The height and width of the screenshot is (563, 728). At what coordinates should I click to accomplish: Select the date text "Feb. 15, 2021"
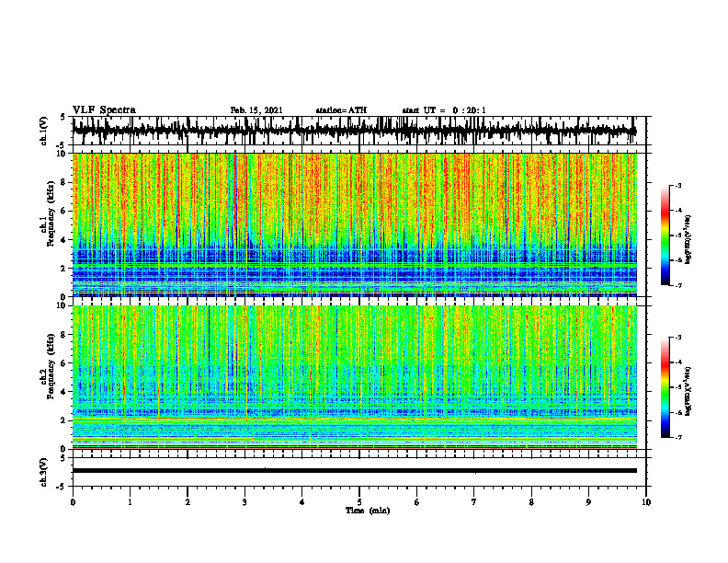click(256, 110)
